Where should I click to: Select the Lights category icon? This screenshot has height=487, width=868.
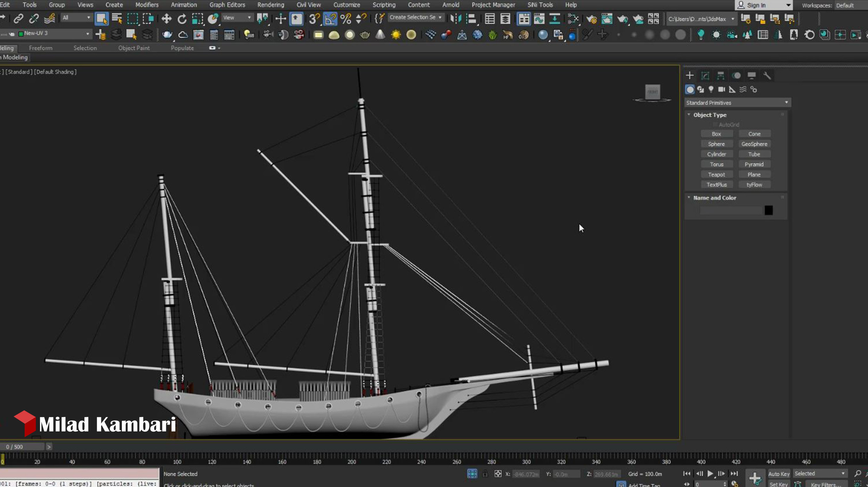coord(711,90)
